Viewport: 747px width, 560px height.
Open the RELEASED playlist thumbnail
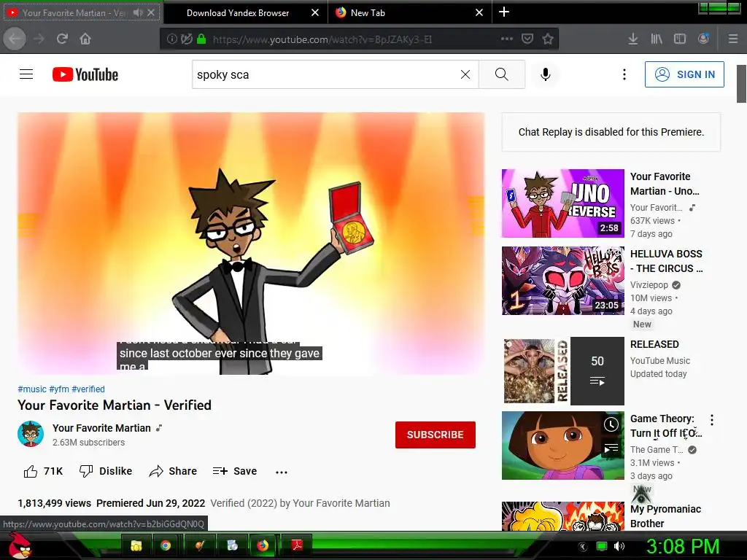(562, 371)
